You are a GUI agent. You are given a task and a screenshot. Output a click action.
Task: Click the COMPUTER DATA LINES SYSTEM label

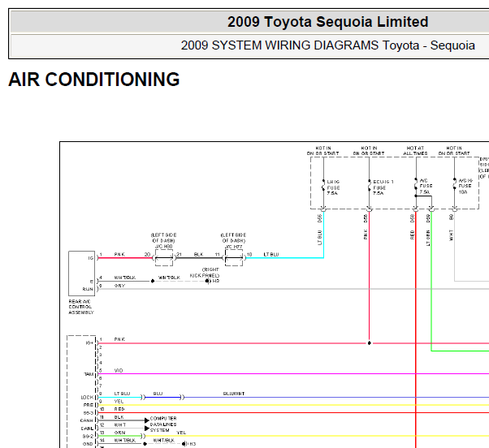(163, 424)
